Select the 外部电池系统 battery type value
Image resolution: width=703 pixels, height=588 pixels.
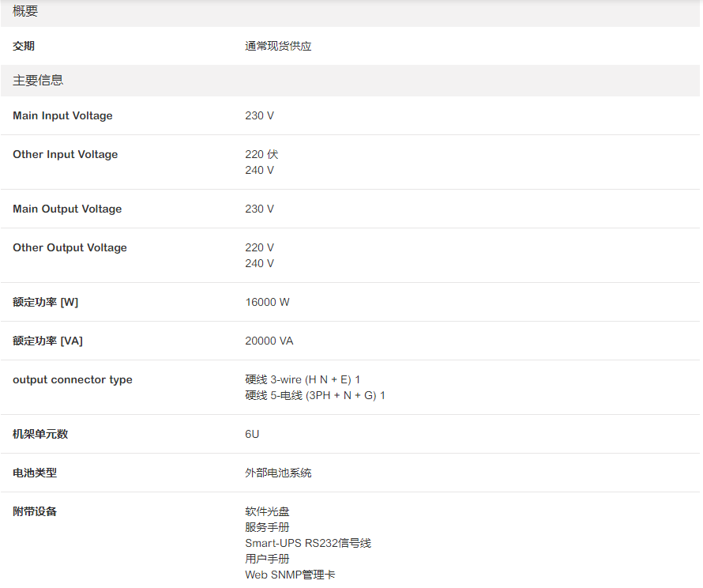click(x=278, y=473)
